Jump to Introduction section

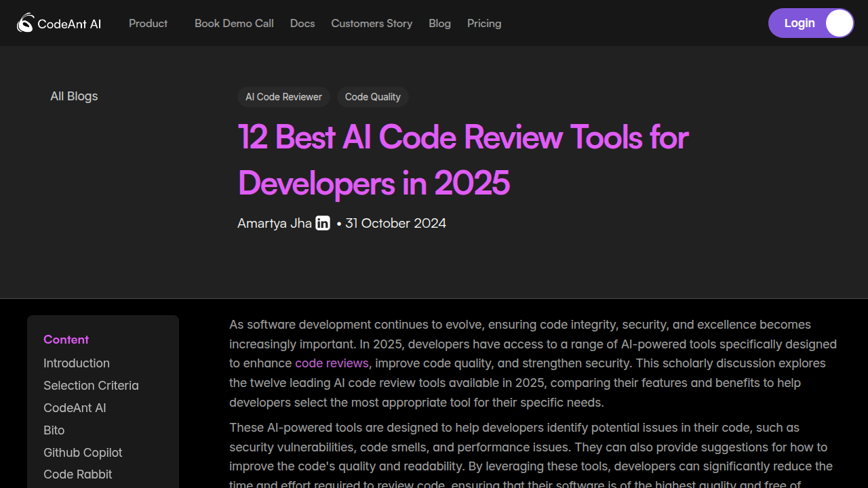tap(77, 363)
